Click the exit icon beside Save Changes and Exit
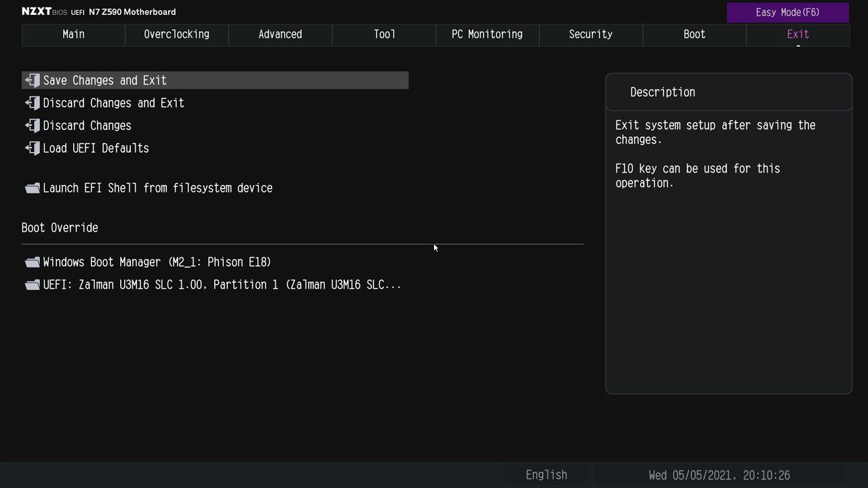Image resolution: width=868 pixels, height=488 pixels. [x=33, y=81]
